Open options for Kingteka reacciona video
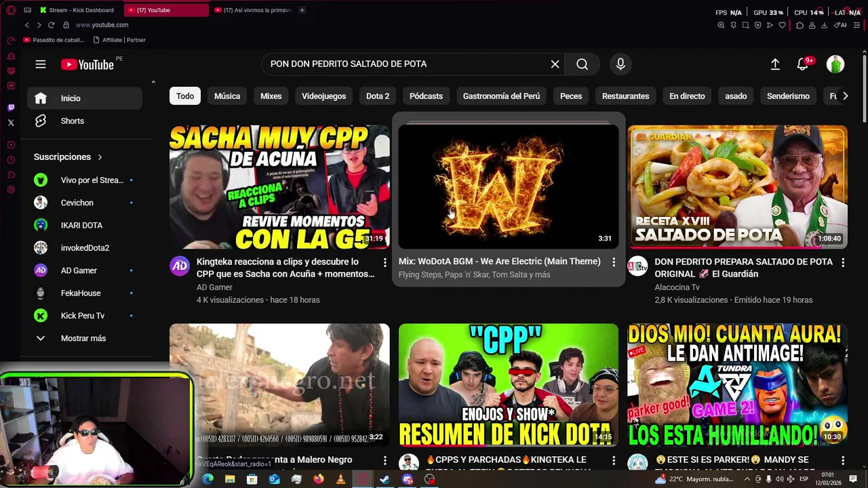This screenshot has height=488, width=868. coord(384,262)
